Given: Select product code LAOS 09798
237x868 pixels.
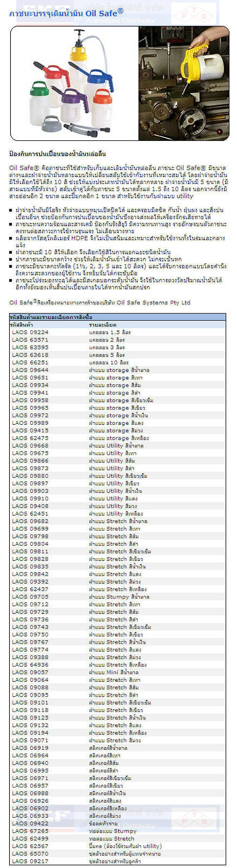Looking at the screenshot, I should point(30,536).
